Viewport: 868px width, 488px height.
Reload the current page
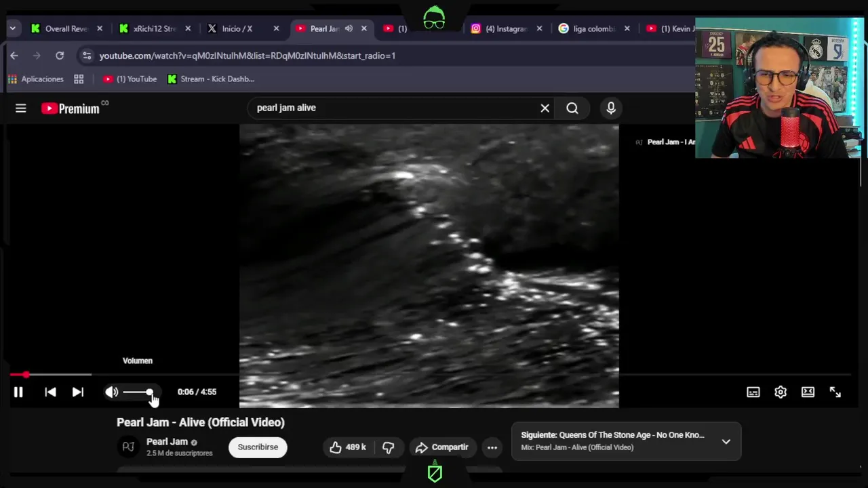coord(60,56)
